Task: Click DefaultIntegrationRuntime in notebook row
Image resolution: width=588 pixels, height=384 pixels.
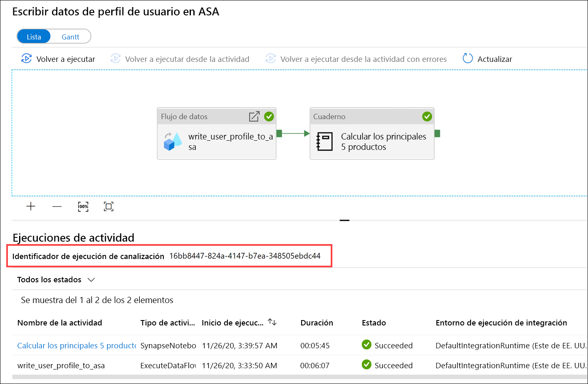Action: (x=511, y=345)
